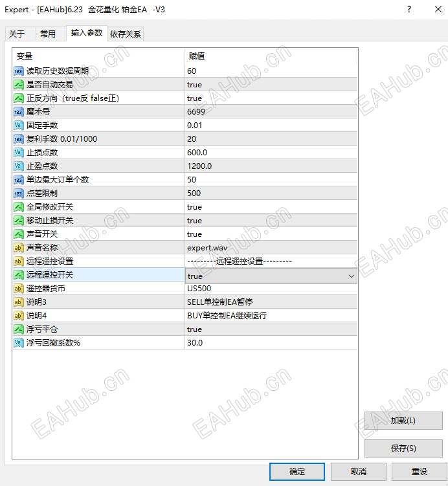Click the string icon beside 远程遥控设置
448x486 pixels.
[x=19, y=261]
